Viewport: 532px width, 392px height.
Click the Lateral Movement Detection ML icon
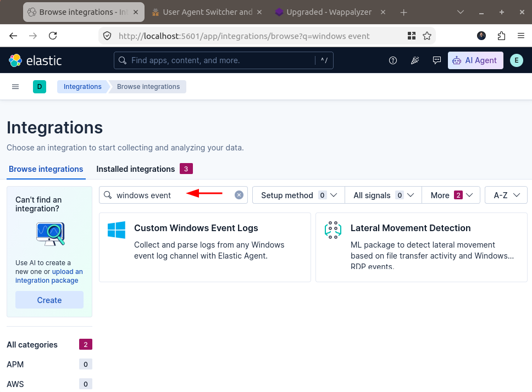tap(333, 229)
